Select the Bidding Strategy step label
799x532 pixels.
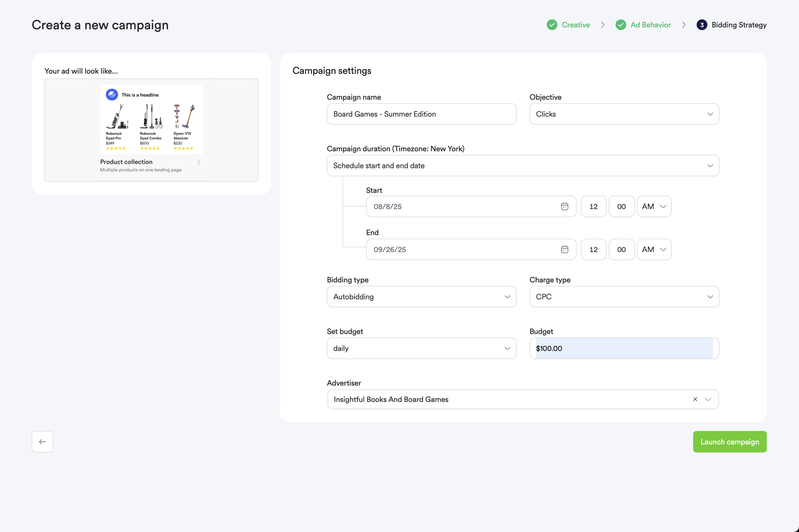(x=739, y=25)
